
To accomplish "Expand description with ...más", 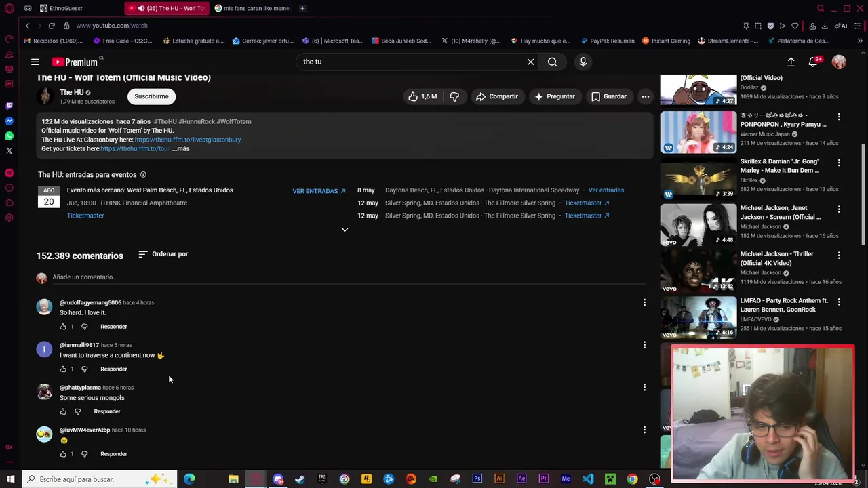I will (180, 148).
